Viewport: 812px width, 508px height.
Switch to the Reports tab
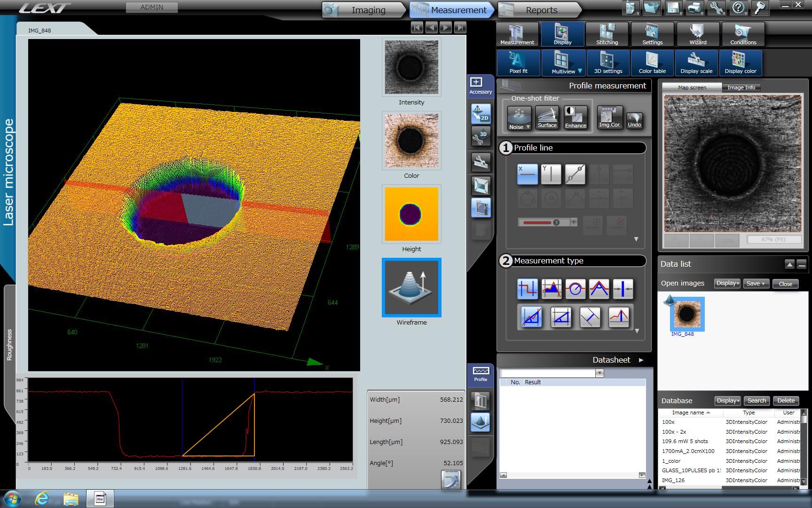540,10
